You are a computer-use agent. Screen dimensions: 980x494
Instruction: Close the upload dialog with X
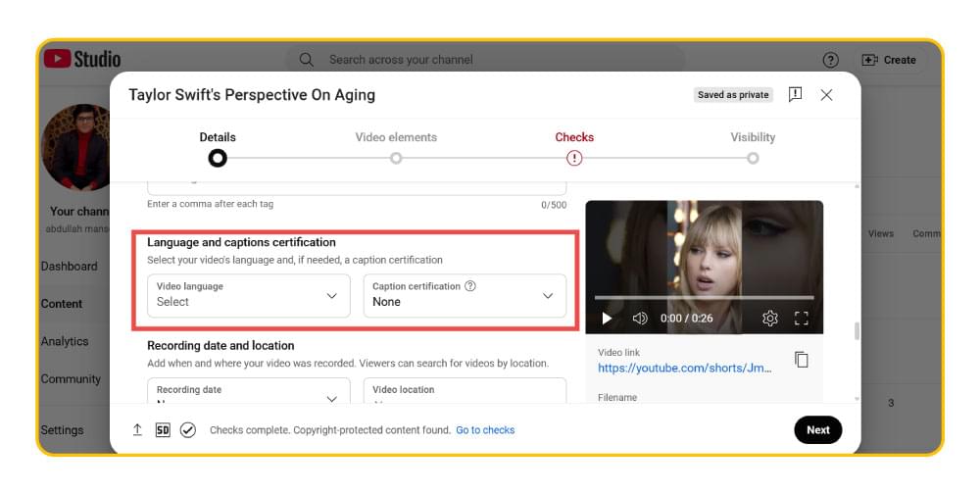coord(826,94)
